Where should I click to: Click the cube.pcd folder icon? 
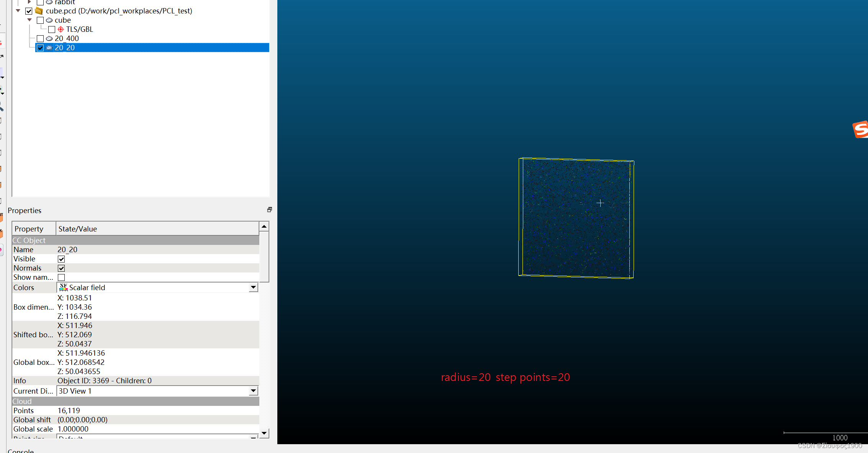[x=39, y=11]
